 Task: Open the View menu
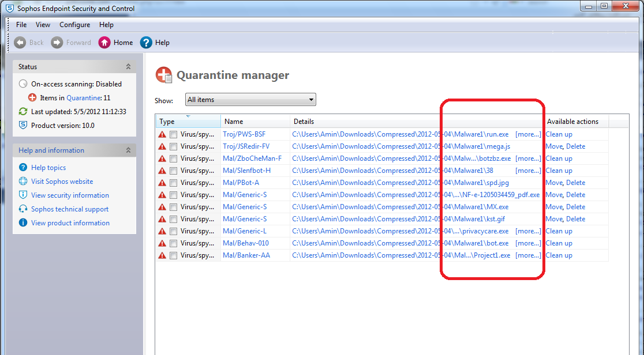pyautogui.click(x=43, y=25)
